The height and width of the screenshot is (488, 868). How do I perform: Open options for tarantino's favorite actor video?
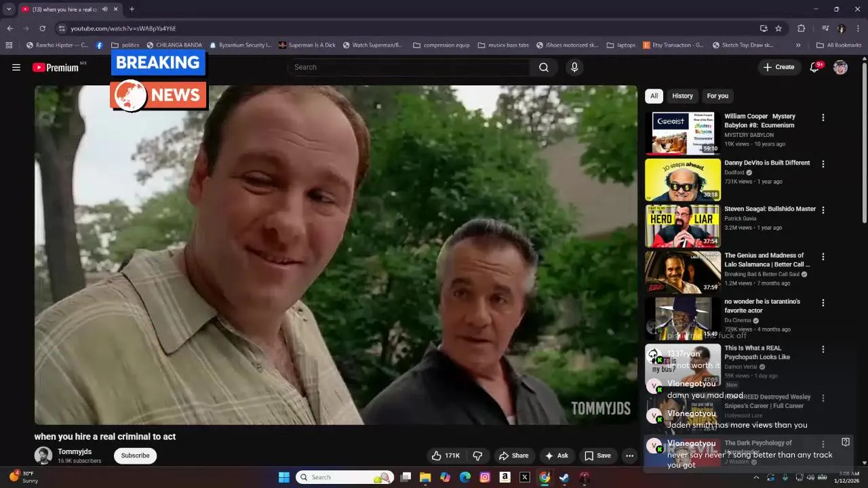pyautogui.click(x=823, y=303)
